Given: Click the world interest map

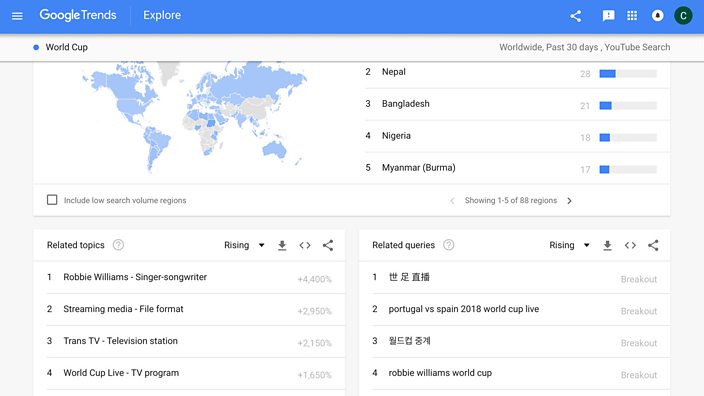Looking at the screenshot, I should click(x=194, y=117).
